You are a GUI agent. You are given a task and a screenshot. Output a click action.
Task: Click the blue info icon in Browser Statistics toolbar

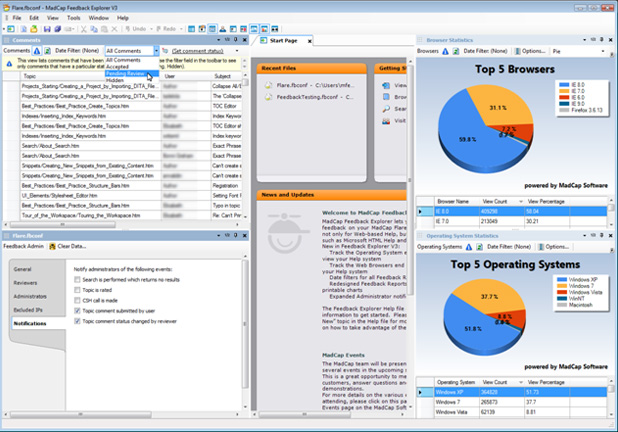point(445,51)
